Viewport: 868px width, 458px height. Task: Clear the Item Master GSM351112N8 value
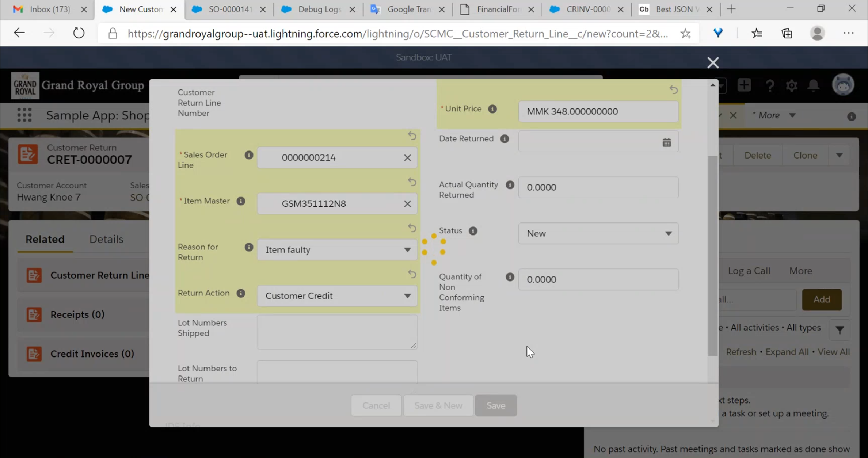[407, 204]
